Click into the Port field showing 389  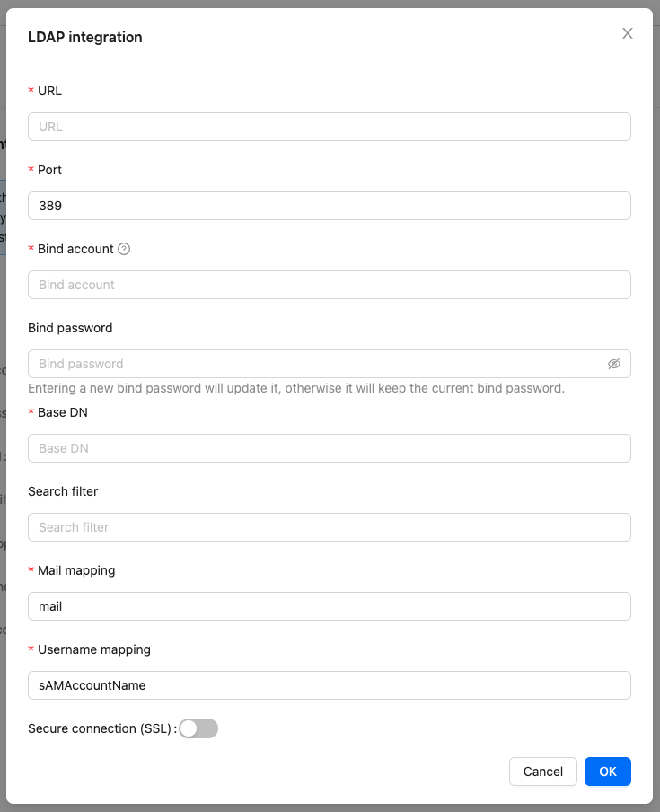[329, 206]
